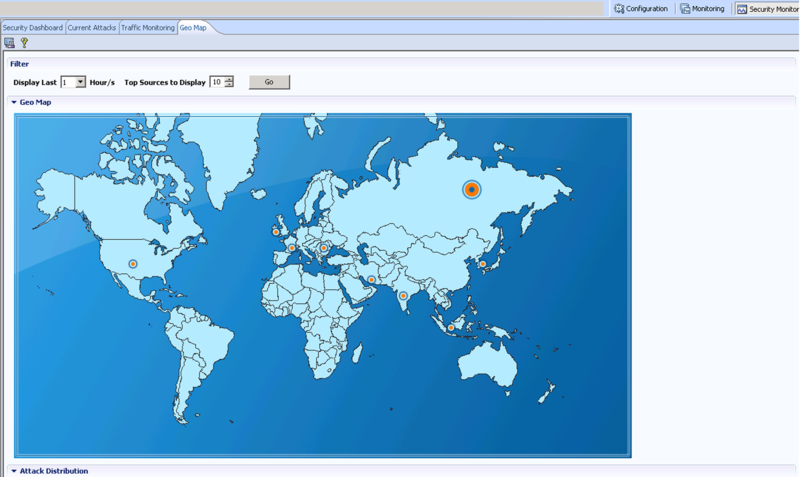800x477 pixels.
Task: Click the attack marker over Indonesia
Action: (x=451, y=328)
